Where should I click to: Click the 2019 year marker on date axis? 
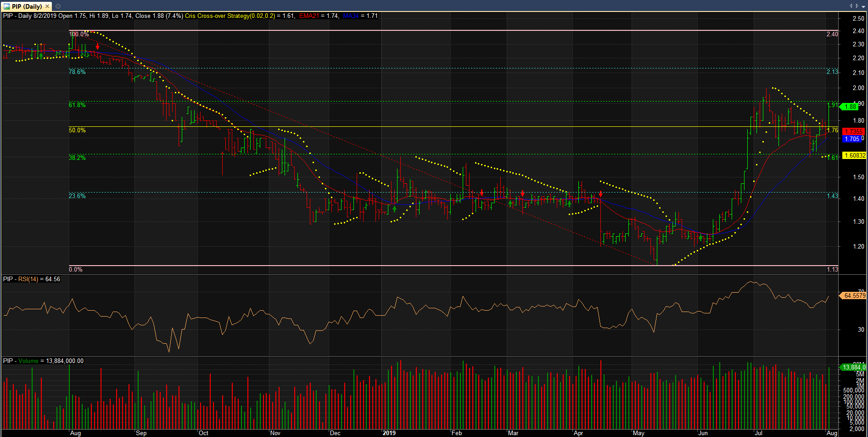click(x=389, y=433)
